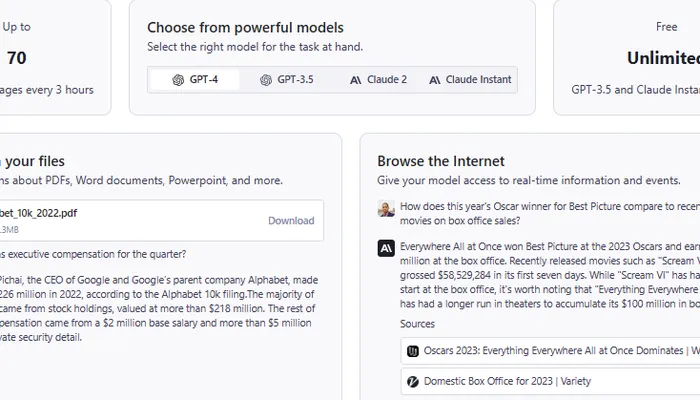Click the Anthropic logo beside Claude 2
700x400 pixels.
point(356,80)
